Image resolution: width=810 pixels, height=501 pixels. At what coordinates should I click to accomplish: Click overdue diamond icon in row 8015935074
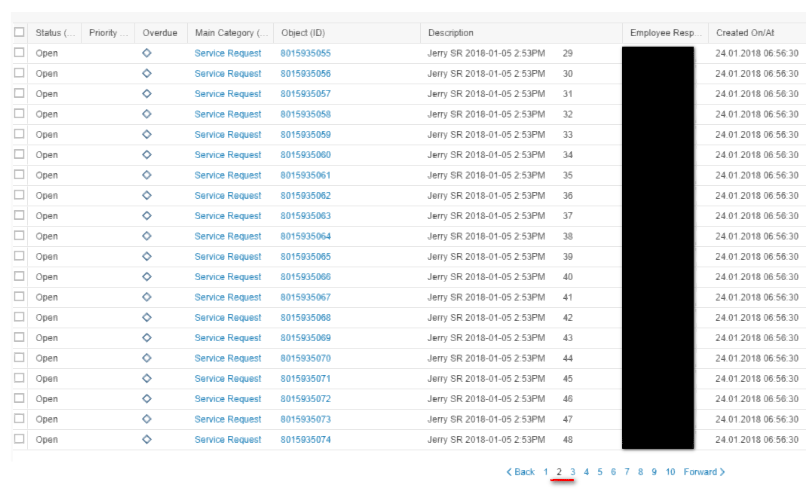coord(147,440)
